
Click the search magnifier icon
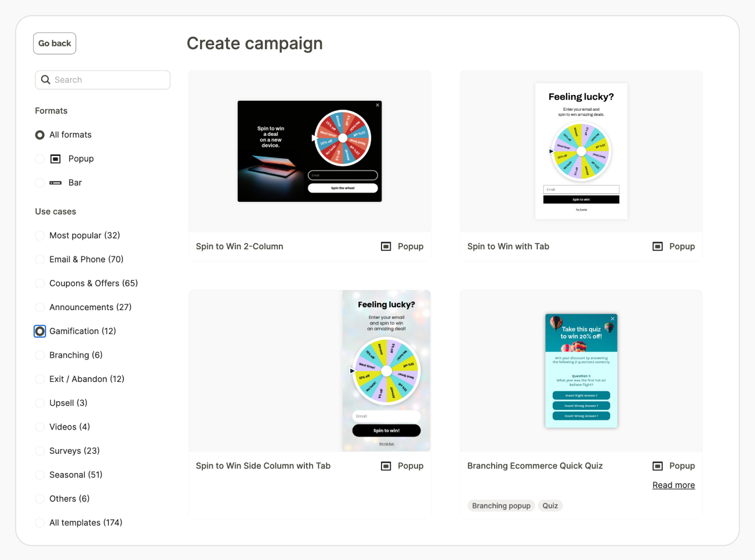(x=46, y=80)
